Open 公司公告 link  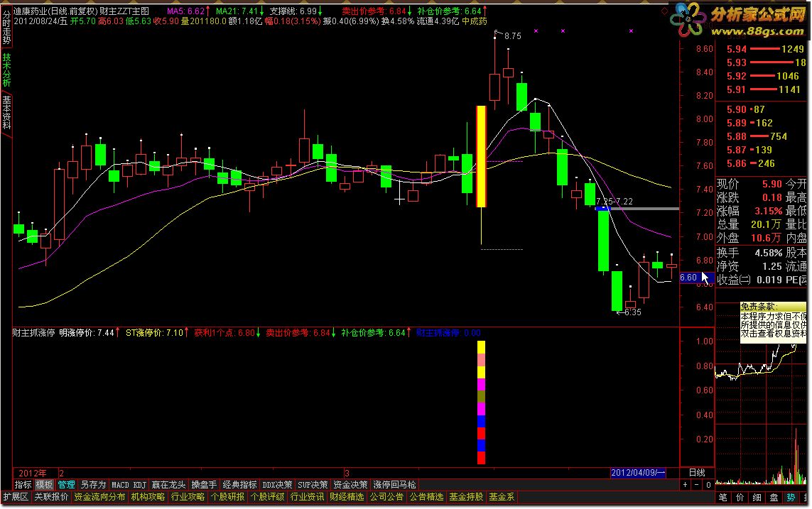(x=387, y=497)
